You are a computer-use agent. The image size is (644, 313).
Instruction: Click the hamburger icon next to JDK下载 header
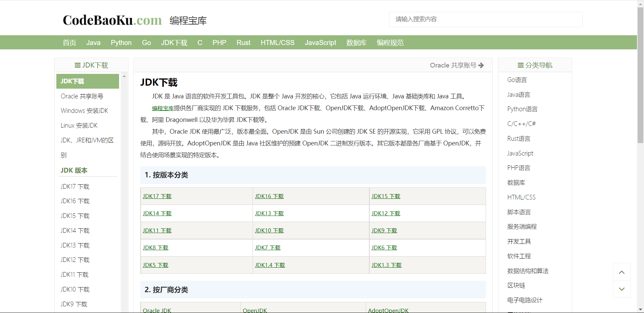[77, 65]
